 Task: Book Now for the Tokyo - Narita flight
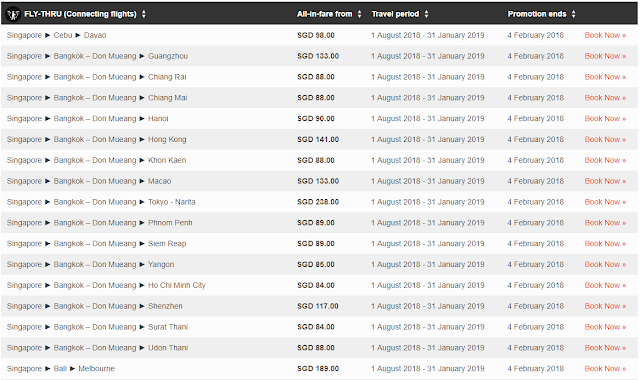click(605, 202)
